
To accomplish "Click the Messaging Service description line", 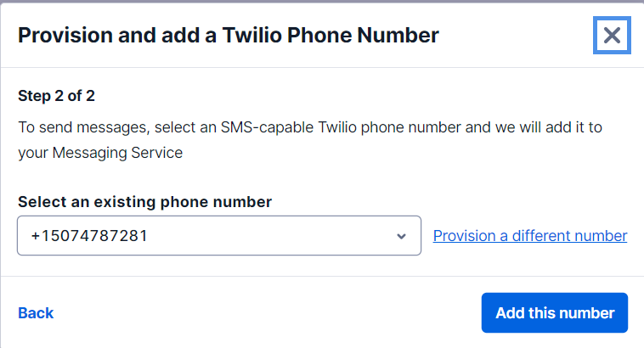I will 100,154.
